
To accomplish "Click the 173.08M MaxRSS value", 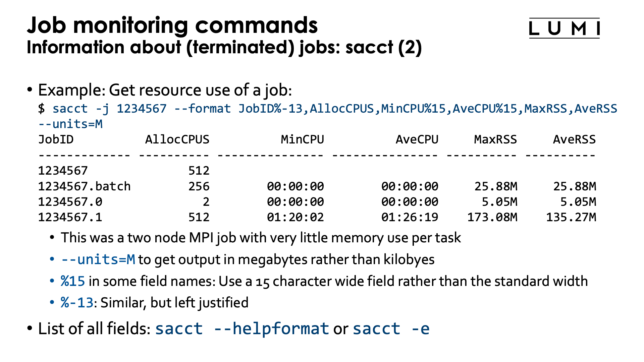I will 492,217.
